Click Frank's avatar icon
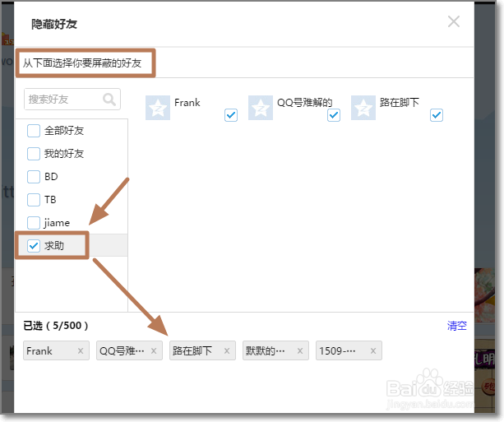The width and height of the screenshot is (504, 422). (158, 108)
